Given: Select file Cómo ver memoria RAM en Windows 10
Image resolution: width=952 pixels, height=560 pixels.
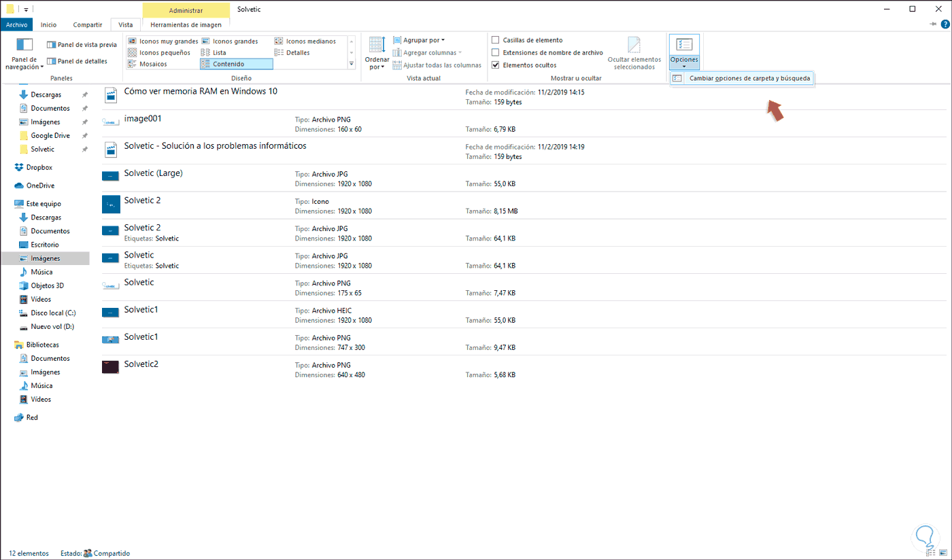Looking at the screenshot, I should click(x=201, y=91).
